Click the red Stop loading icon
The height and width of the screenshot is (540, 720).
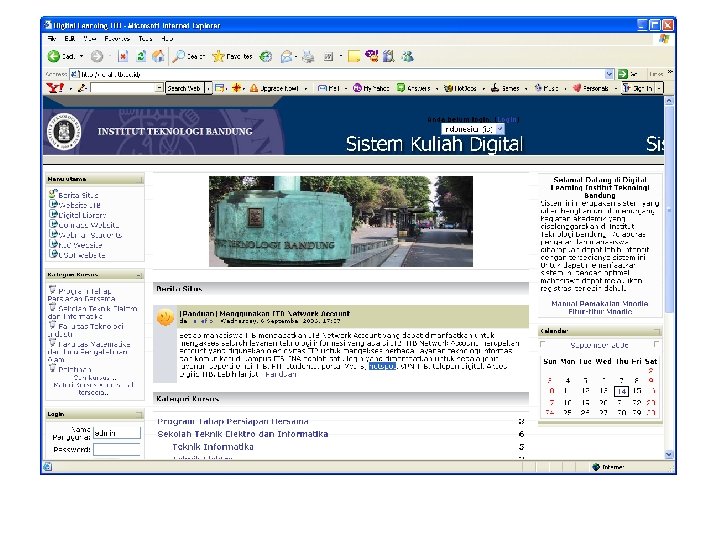[x=123, y=56]
